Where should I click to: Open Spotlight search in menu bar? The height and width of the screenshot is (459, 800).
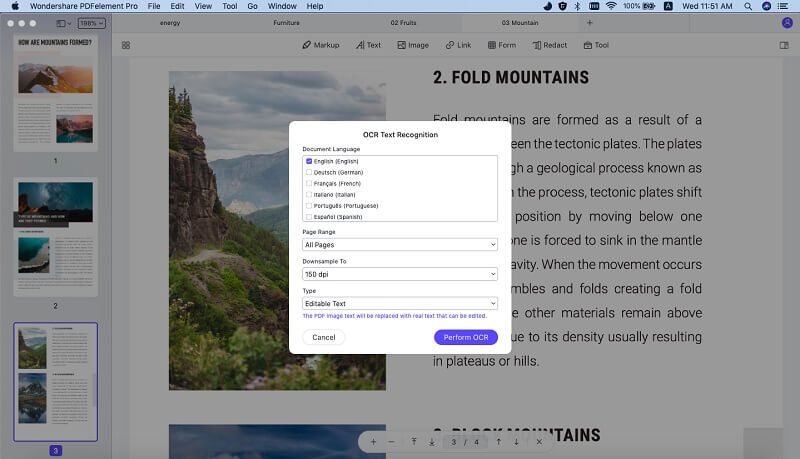click(x=747, y=6)
